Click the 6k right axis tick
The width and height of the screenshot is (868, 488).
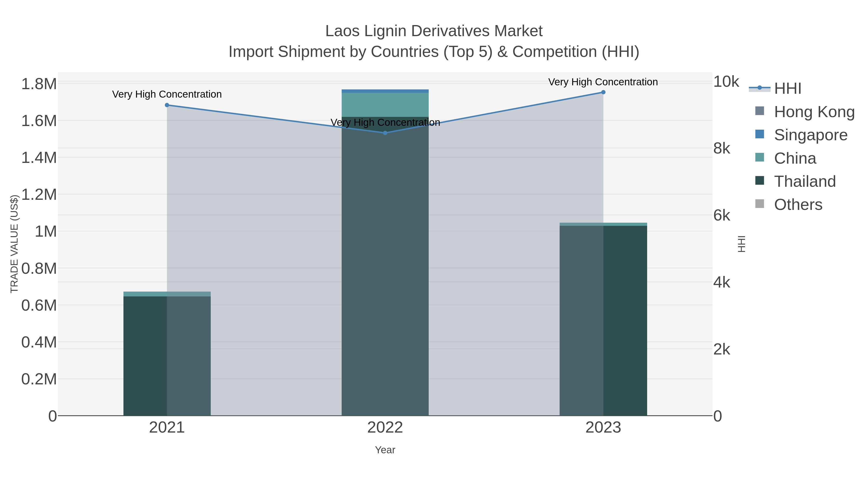722,215
